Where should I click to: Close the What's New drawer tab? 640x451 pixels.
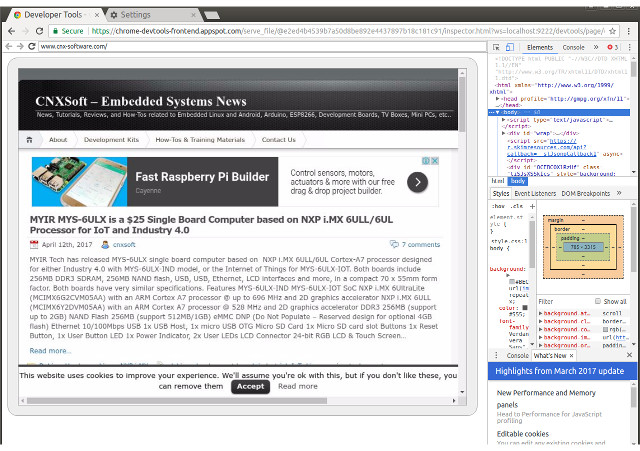pyautogui.click(x=571, y=355)
